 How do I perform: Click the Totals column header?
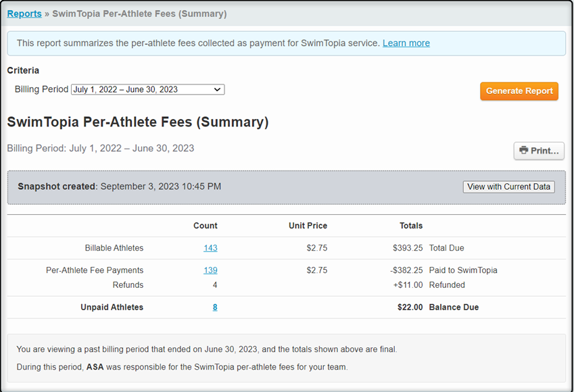coord(411,226)
